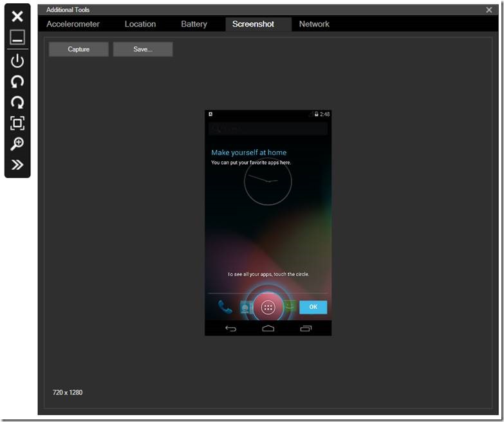Switch to the Accelerometer tab

pos(73,24)
